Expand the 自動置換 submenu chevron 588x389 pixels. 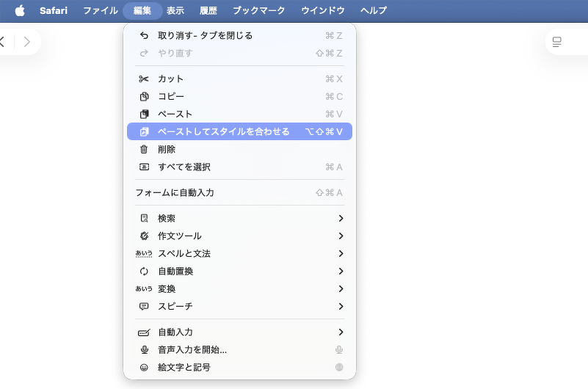click(341, 271)
